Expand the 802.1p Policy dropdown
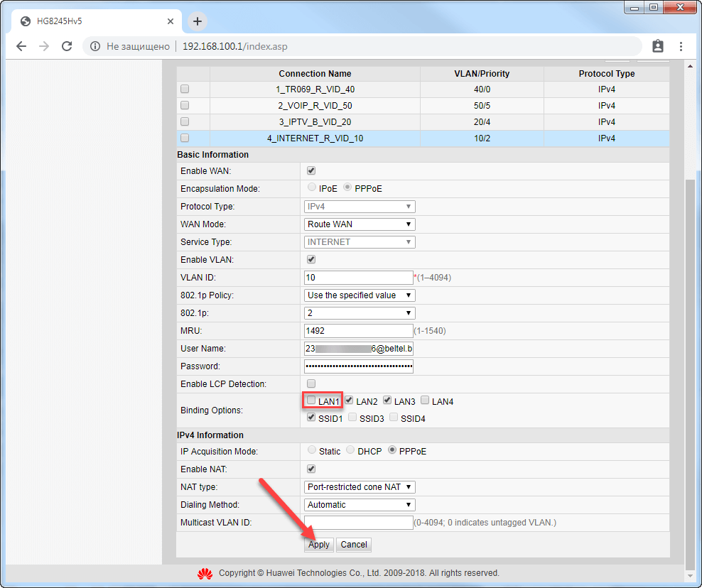This screenshot has width=702, height=588. [360, 295]
